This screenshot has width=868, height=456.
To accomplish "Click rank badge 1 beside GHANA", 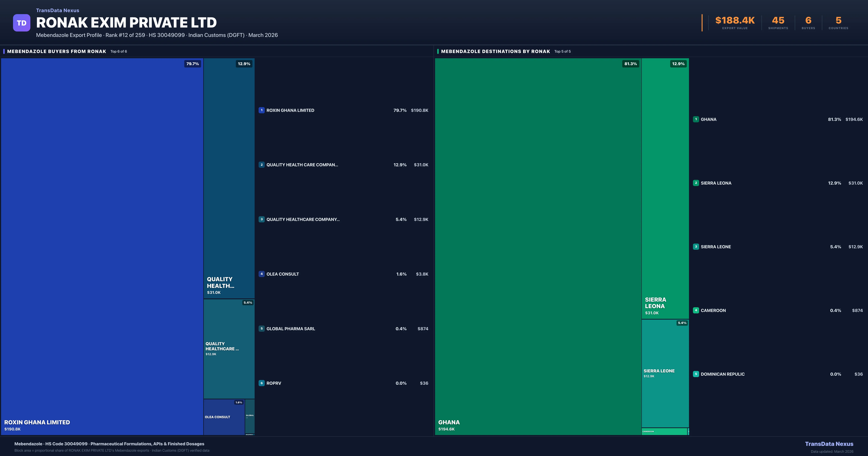I will pos(696,119).
